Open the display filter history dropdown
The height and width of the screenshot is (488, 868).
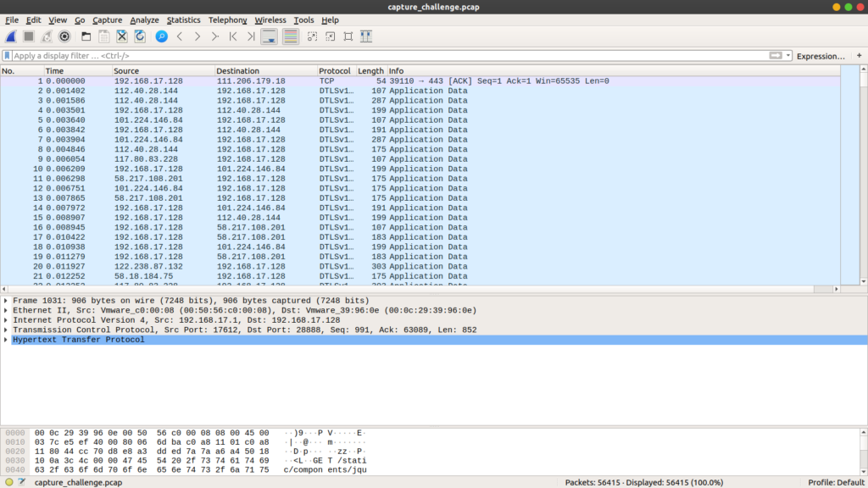789,56
